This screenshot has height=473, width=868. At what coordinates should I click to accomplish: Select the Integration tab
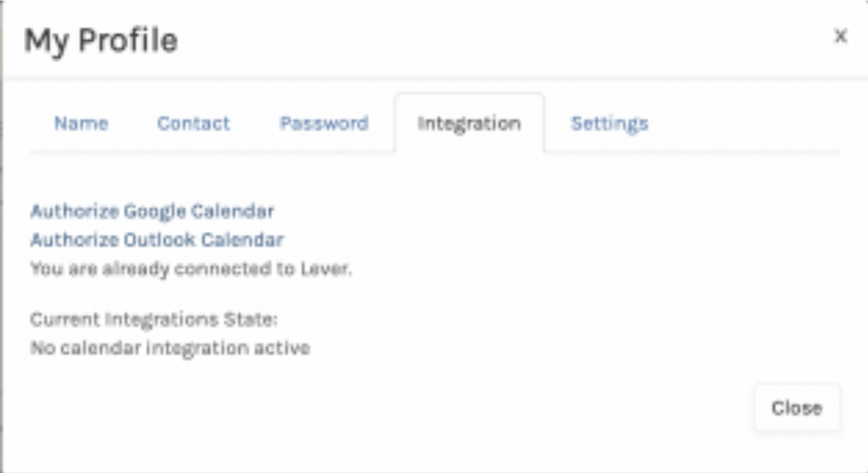[x=469, y=123]
